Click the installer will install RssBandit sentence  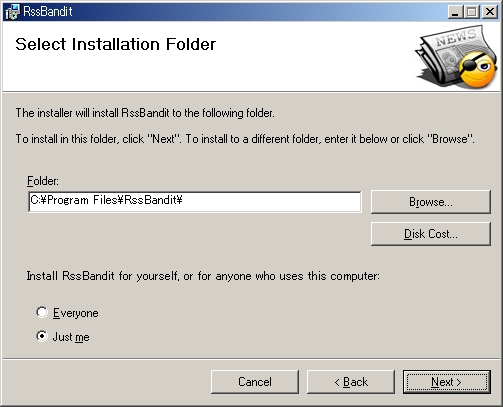145,113
